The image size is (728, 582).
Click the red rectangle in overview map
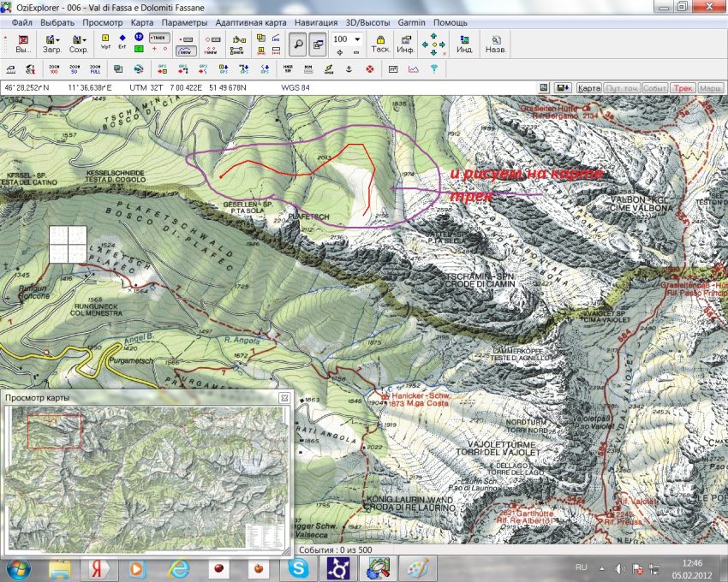[55, 431]
